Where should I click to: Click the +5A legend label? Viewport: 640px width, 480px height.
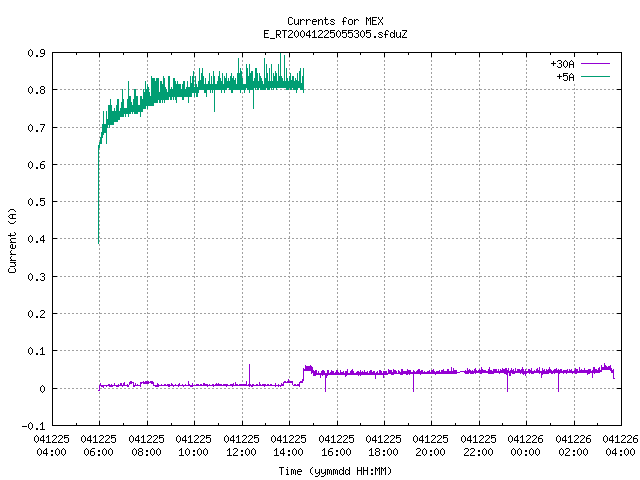tap(565, 77)
